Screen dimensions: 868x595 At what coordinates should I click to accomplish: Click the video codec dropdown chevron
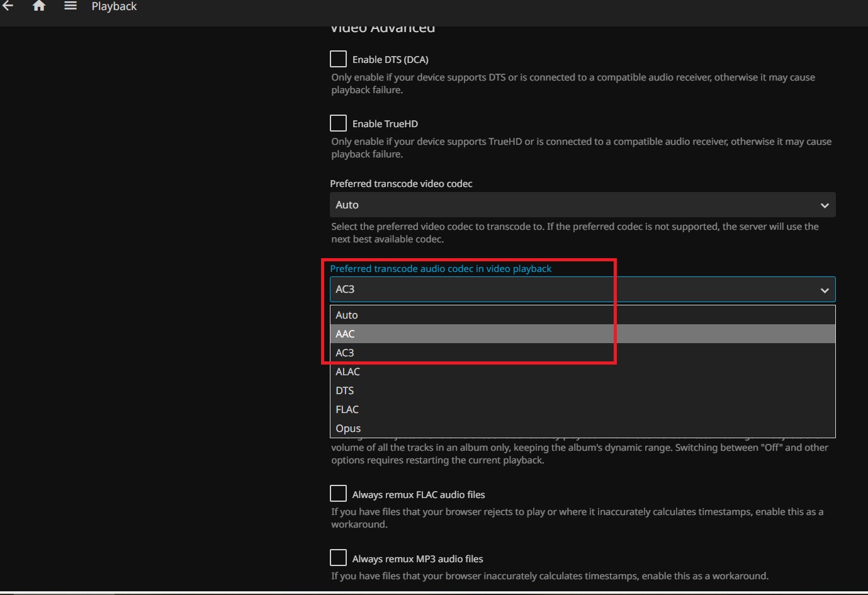point(825,206)
